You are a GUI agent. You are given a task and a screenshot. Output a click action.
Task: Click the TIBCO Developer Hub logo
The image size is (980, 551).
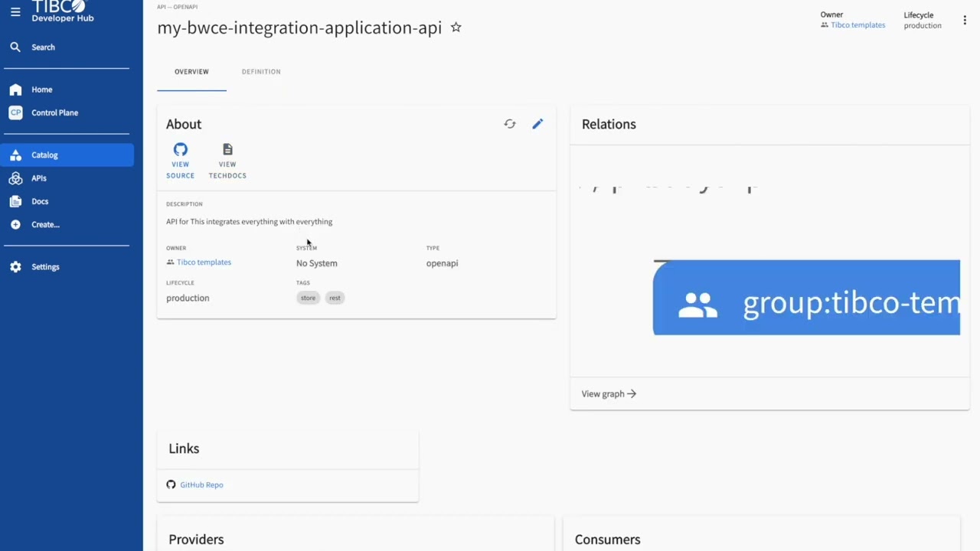(63, 11)
